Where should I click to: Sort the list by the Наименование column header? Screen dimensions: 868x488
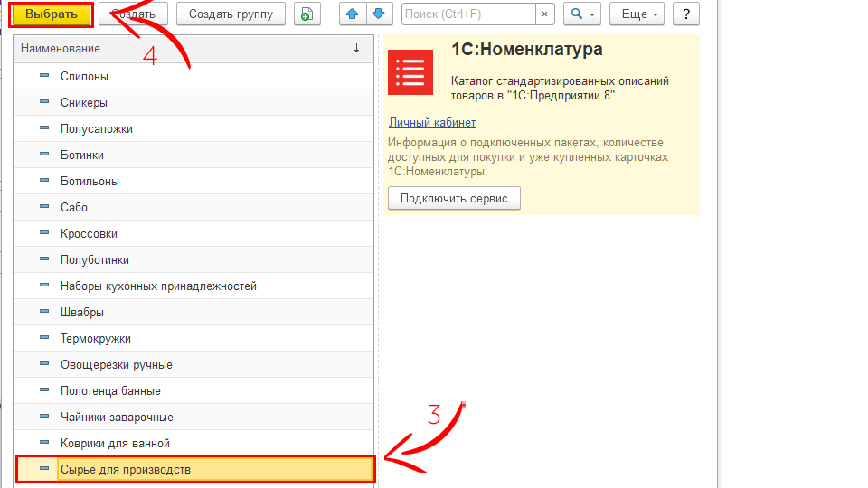[60, 48]
